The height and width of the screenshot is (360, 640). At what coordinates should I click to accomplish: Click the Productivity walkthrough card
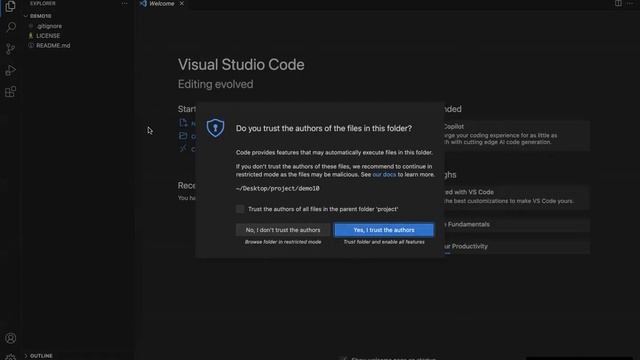[x=517, y=247]
